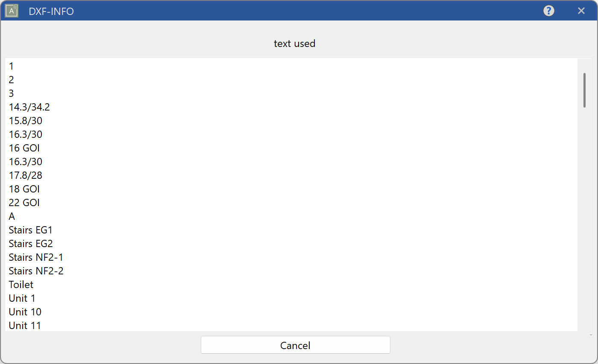Select the single letter "A" entry
The height and width of the screenshot is (364, 598).
click(x=12, y=216)
